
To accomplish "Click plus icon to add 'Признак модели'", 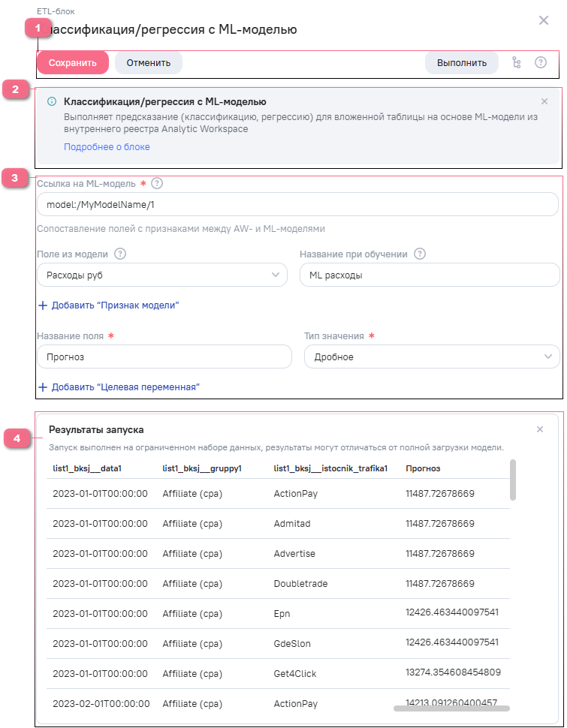I will pyautogui.click(x=43, y=305).
